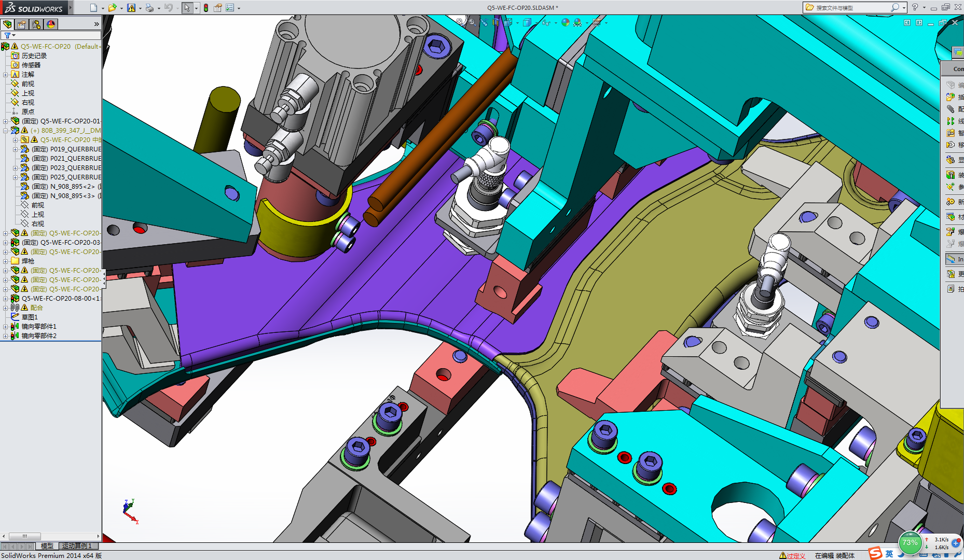The image size is (964, 560).
Task: Click the 过定义 status bar warning
Action: coord(792,555)
